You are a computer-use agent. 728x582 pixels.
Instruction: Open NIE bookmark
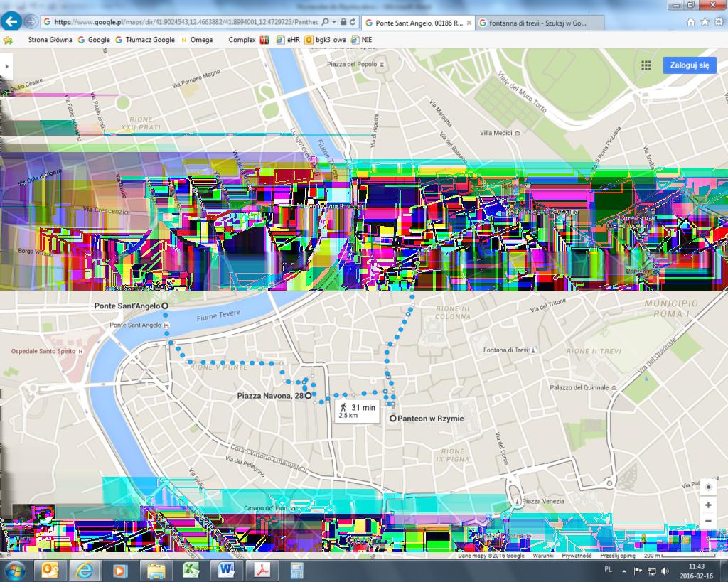(x=362, y=40)
